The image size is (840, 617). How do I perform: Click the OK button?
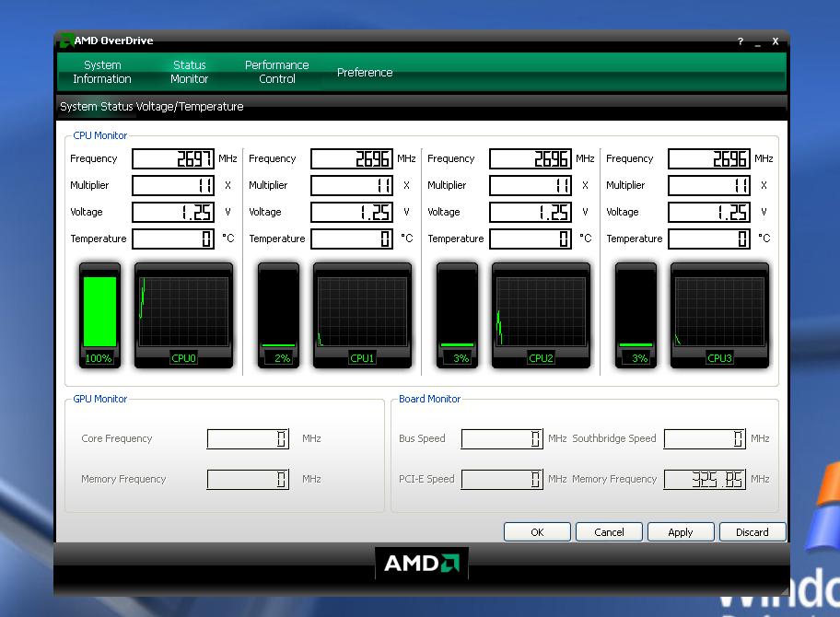point(537,532)
